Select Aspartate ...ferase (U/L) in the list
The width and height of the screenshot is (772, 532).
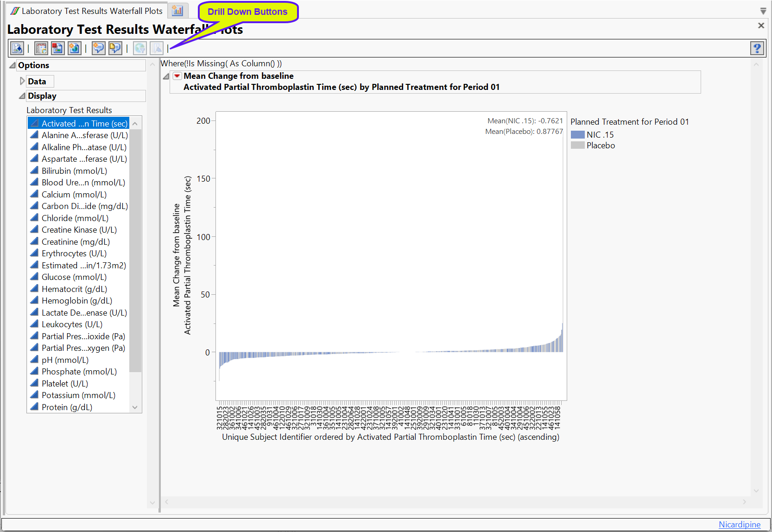(78, 159)
